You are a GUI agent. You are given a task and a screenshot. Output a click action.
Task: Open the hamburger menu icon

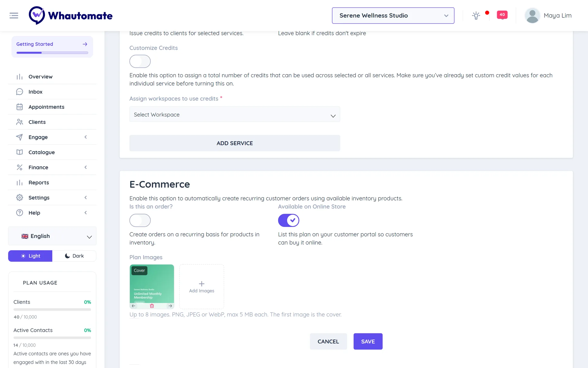14,15
